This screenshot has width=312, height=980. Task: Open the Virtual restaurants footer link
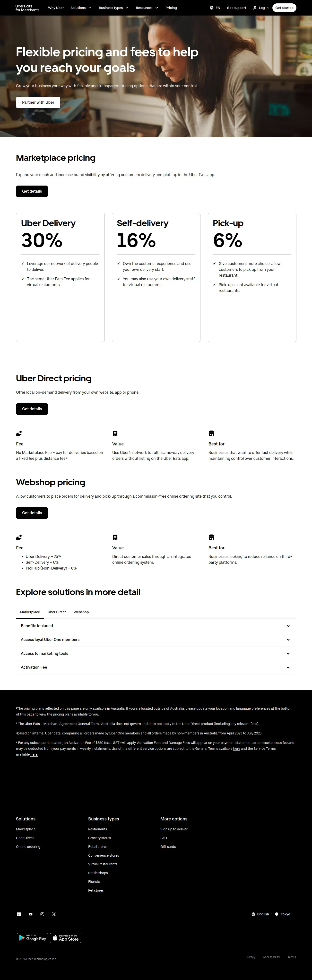[103, 864]
